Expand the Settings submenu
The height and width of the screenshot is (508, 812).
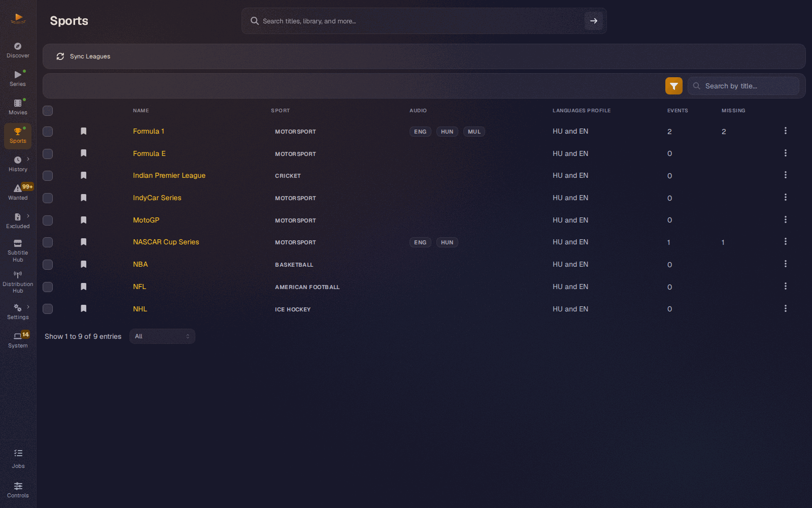click(x=28, y=307)
